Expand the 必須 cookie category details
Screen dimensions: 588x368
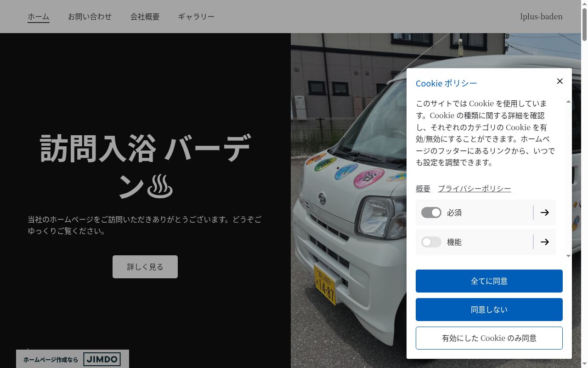(x=544, y=213)
